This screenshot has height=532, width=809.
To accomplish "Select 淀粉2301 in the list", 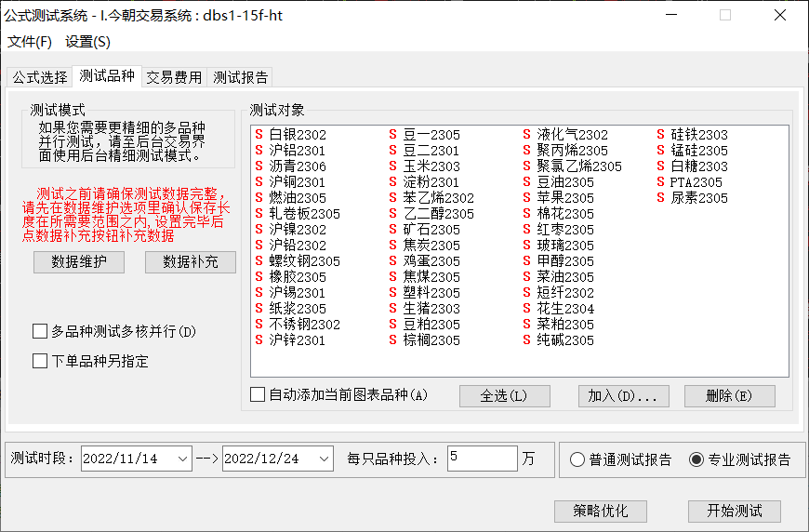I will [431, 182].
